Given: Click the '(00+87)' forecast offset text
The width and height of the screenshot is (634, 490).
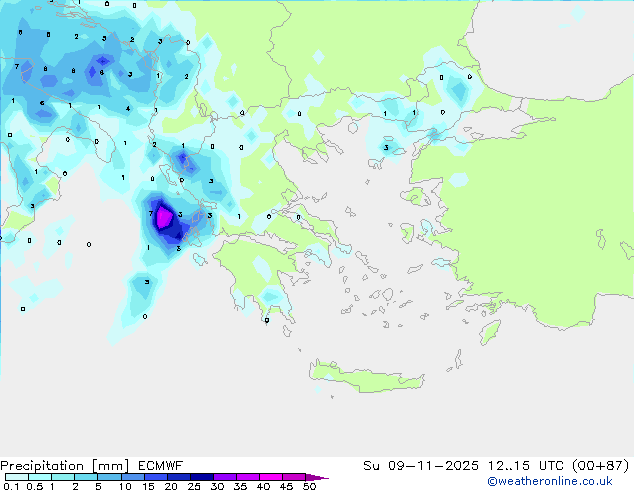Looking at the screenshot, I should coord(601,466).
